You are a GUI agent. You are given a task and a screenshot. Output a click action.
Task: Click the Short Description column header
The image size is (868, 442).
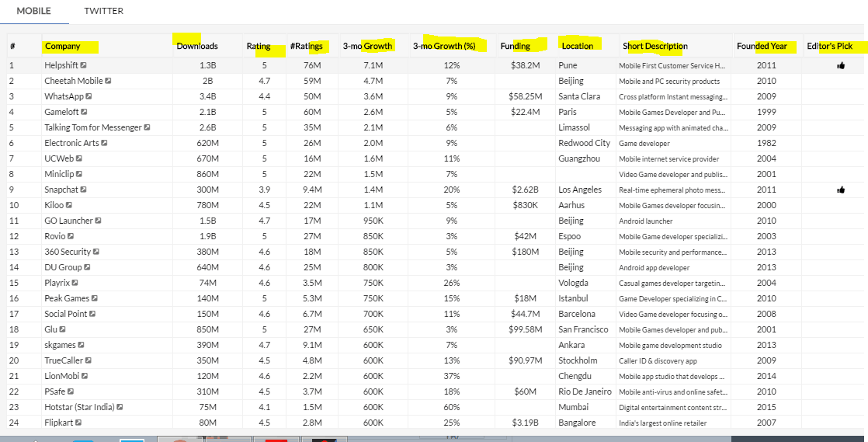pos(654,46)
